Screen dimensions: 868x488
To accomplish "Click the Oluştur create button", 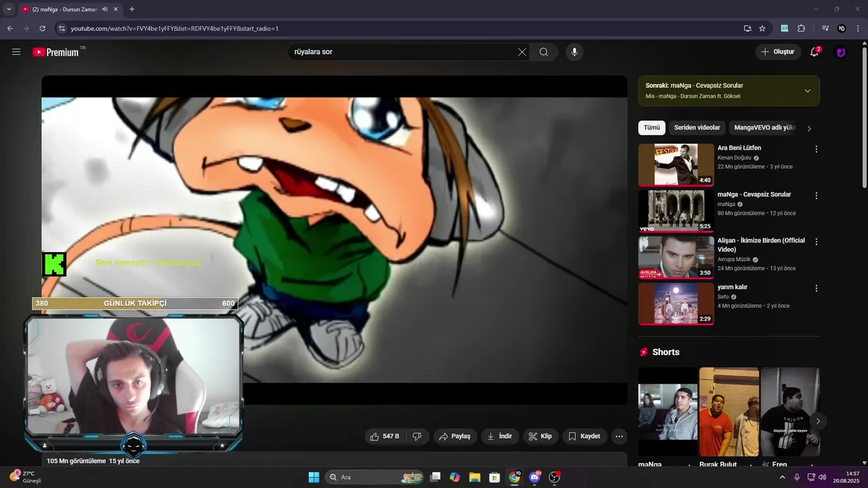I will pyautogui.click(x=778, y=52).
